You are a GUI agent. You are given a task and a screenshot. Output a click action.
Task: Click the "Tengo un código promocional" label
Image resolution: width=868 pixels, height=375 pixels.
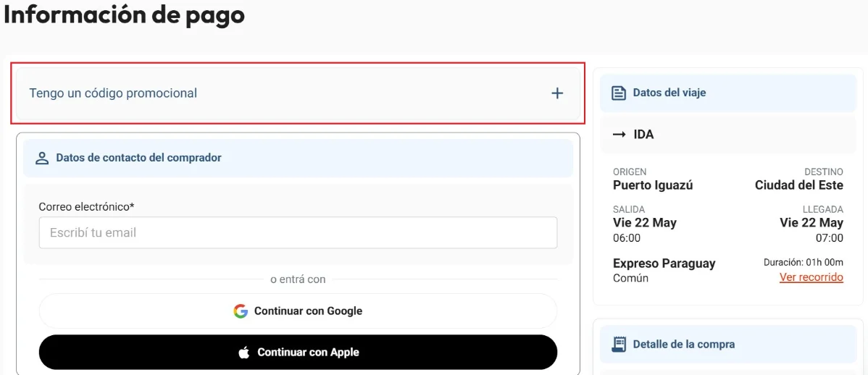pyautogui.click(x=113, y=93)
